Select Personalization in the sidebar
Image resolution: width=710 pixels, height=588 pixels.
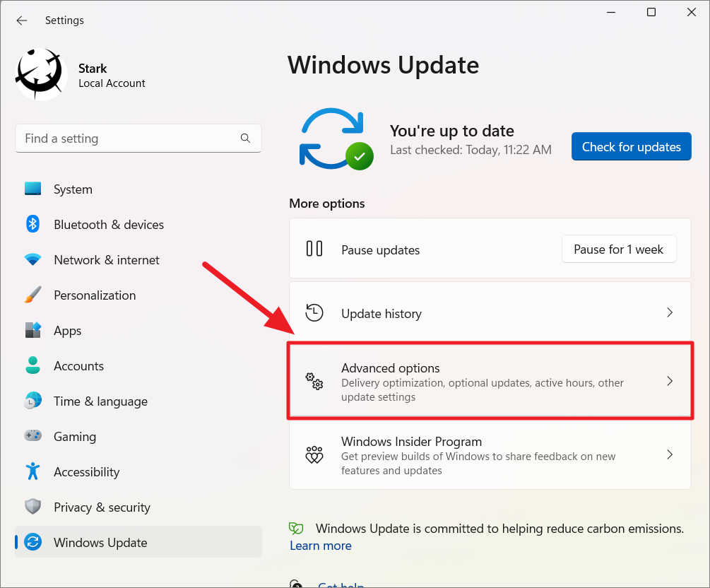tap(138, 295)
